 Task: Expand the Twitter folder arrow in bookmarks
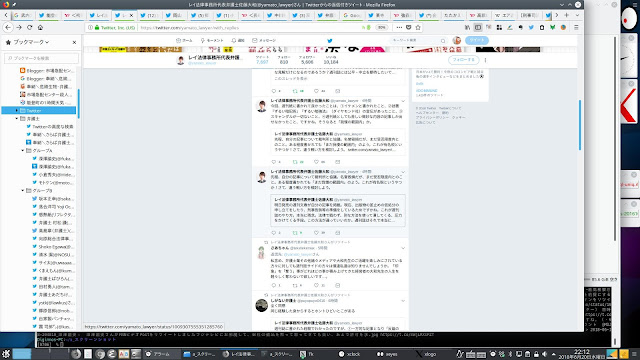(17, 111)
